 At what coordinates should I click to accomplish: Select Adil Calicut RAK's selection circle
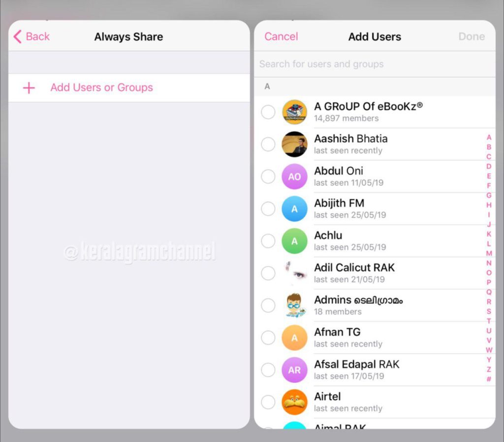pyautogui.click(x=268, y=273)
